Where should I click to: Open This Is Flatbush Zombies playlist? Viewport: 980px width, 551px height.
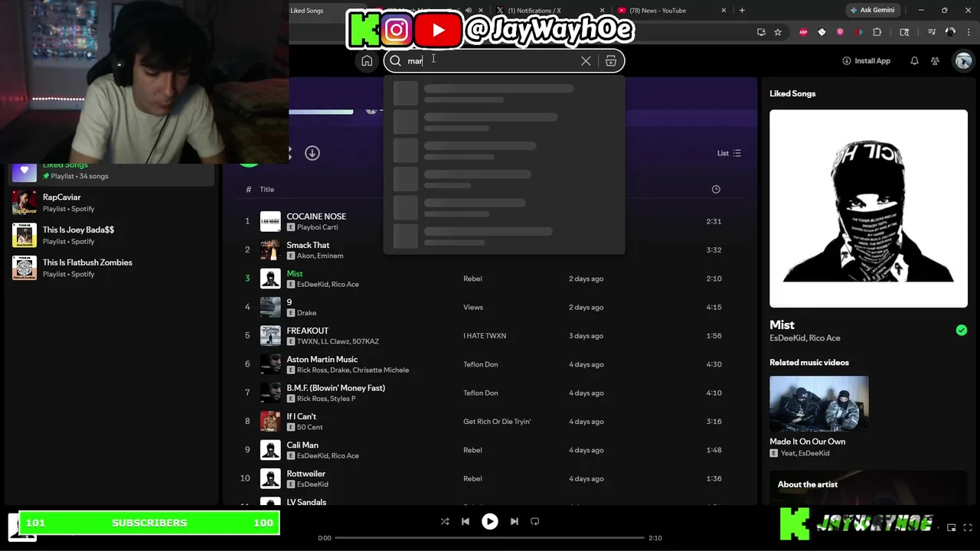112,268
